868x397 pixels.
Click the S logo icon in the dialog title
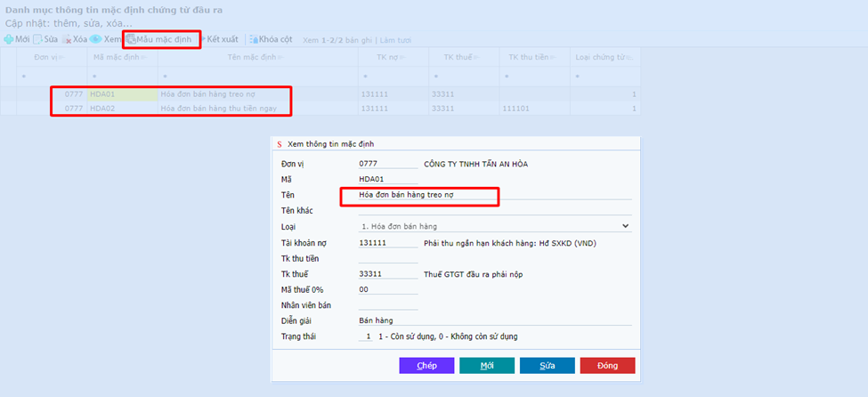(280, 143)
